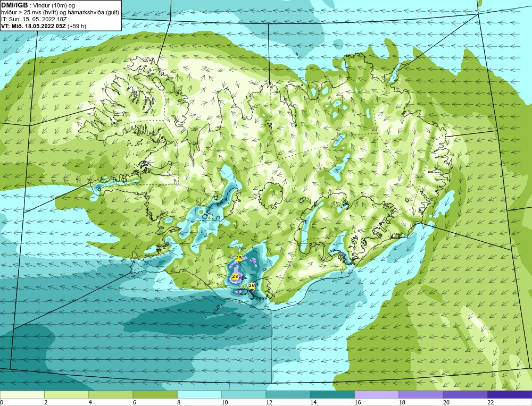
Task: Click the yellow gust marker labeled 26
Action: tap(252, 286)
